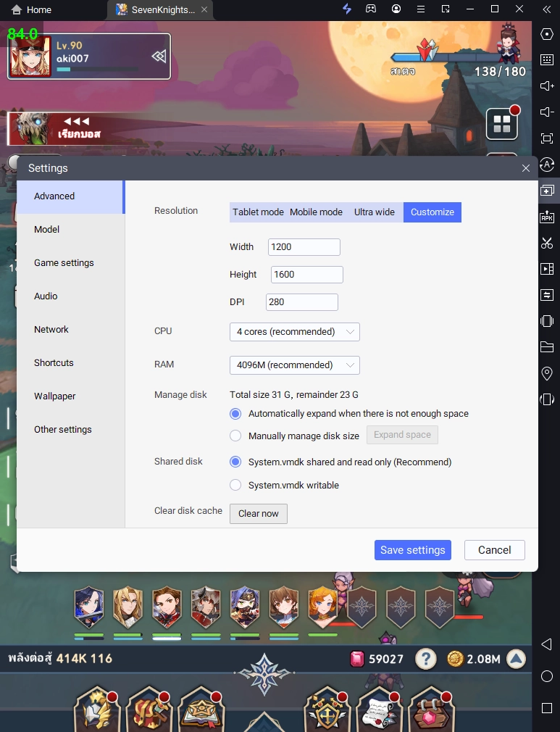Open the user account icon
This screenshot has height=732, width=560.
(396, 9)
